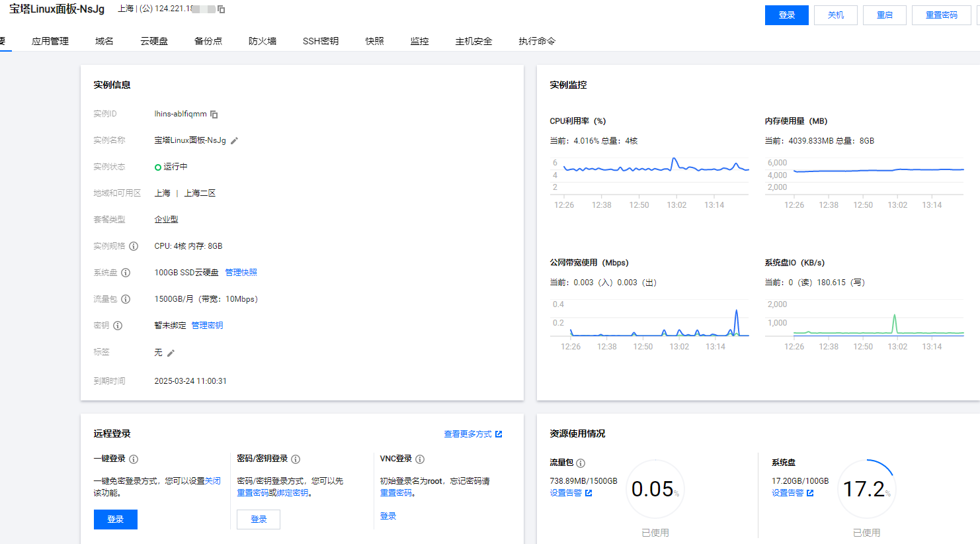Image resolution: width=980 pixels, height=544 pixels.
Task: Click the blue 登录 button at top
Action: 786,15
